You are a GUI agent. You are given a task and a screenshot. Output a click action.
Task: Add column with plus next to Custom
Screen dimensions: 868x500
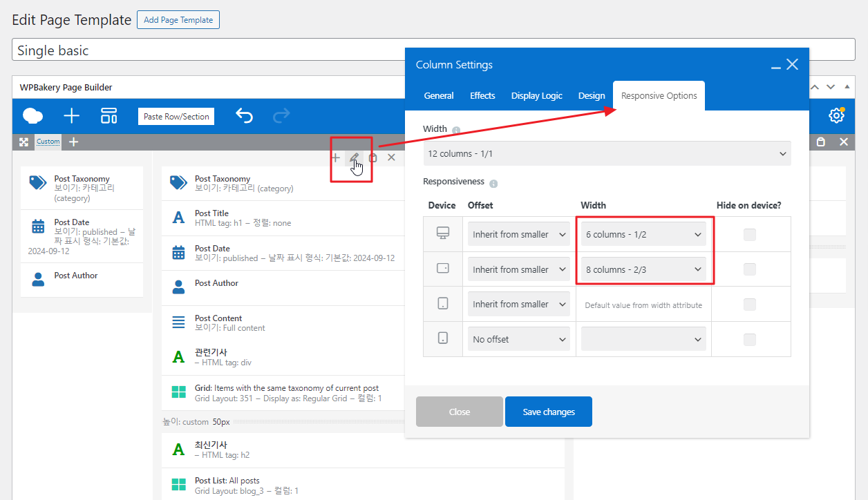pos(74,142)
